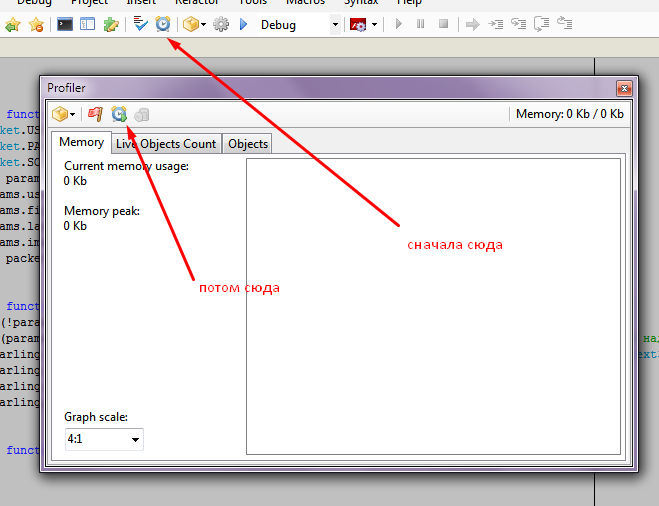The height and width of the screenshot is (506, 659).
Task: Click the step over curved-arrow debugger icon
Action: pos(541,24)
